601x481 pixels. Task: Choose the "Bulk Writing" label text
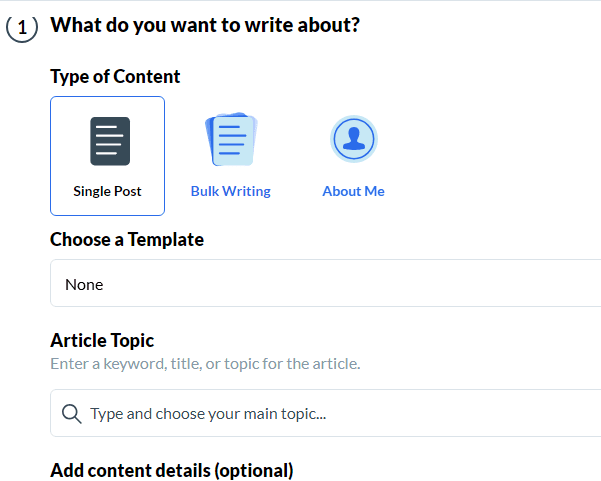pyautogui.click(x=231, y=191)
